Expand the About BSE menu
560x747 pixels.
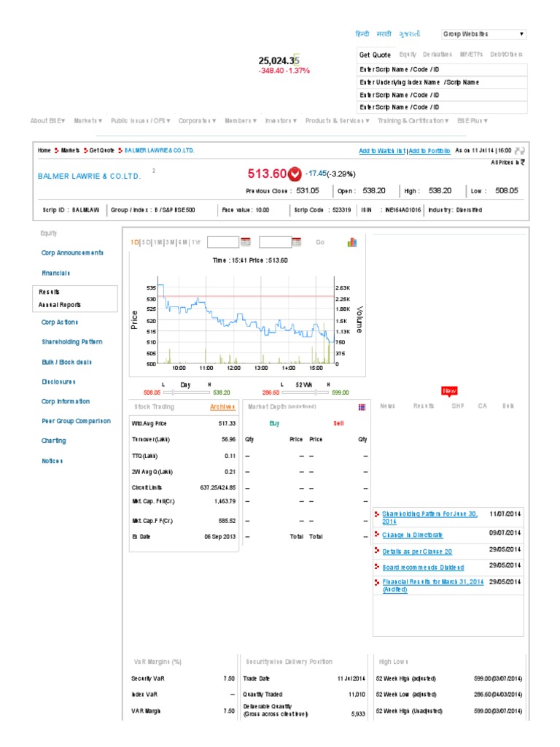[x=47, y=121]
